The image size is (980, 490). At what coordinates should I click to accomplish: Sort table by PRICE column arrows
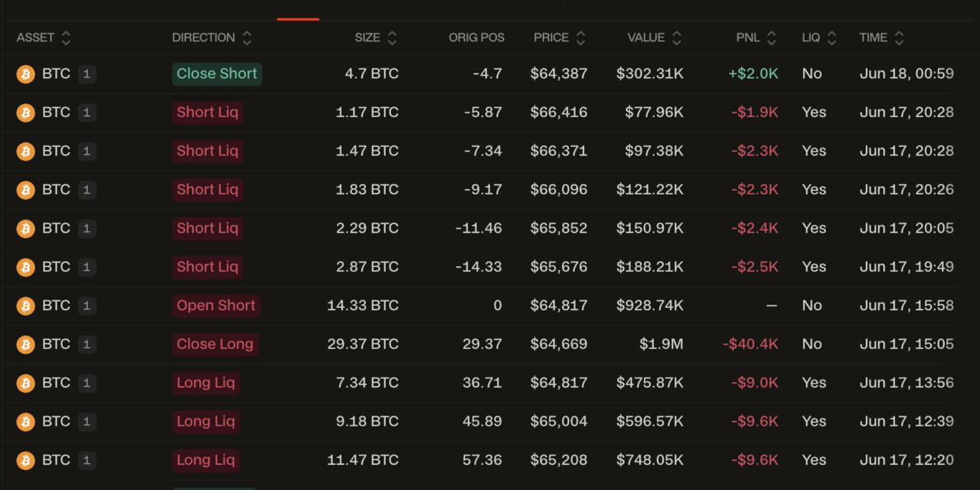click(x=580, y=38)
